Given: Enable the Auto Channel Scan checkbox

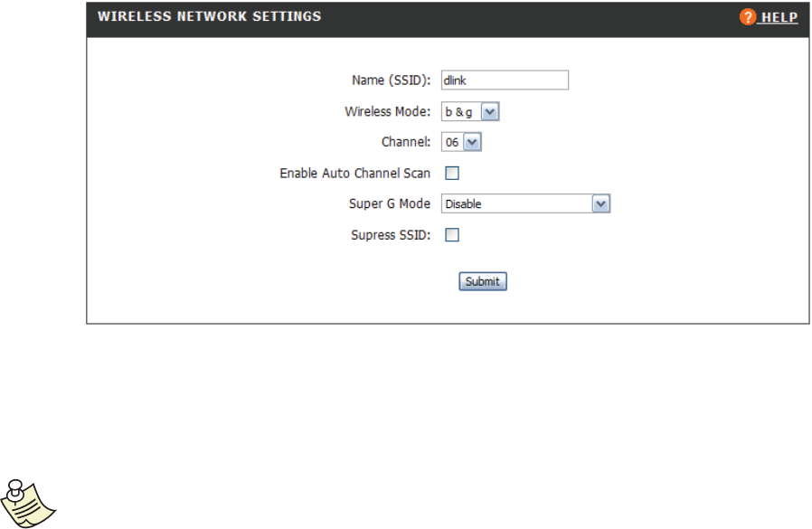Looking at the screenshot, I should 452,174.
